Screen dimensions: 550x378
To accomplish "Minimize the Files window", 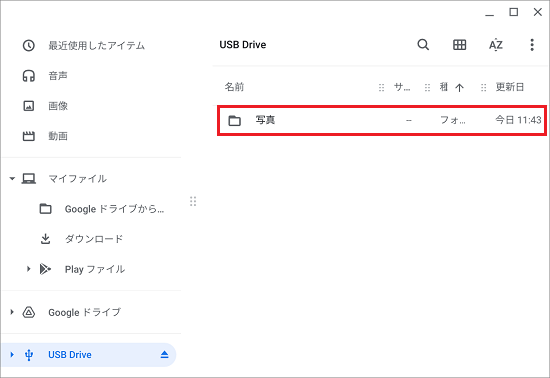I will (x=490, y=15).
